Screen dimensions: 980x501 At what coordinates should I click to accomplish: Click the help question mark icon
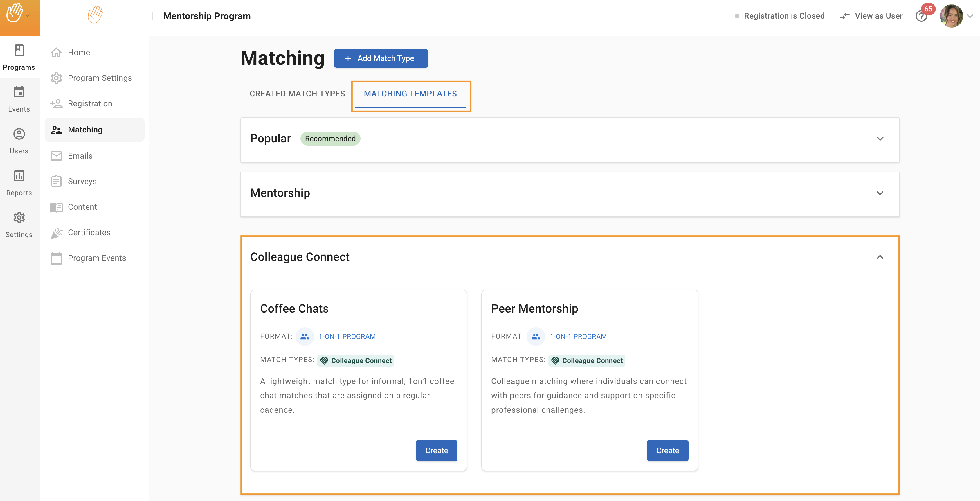[921, 16]
